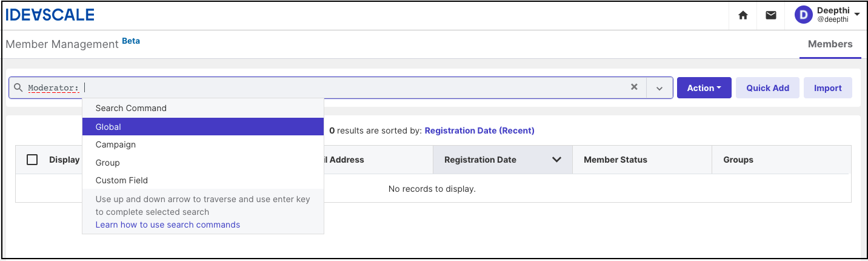
Task: Expand the search box chevron
Action: click(659, 88)
